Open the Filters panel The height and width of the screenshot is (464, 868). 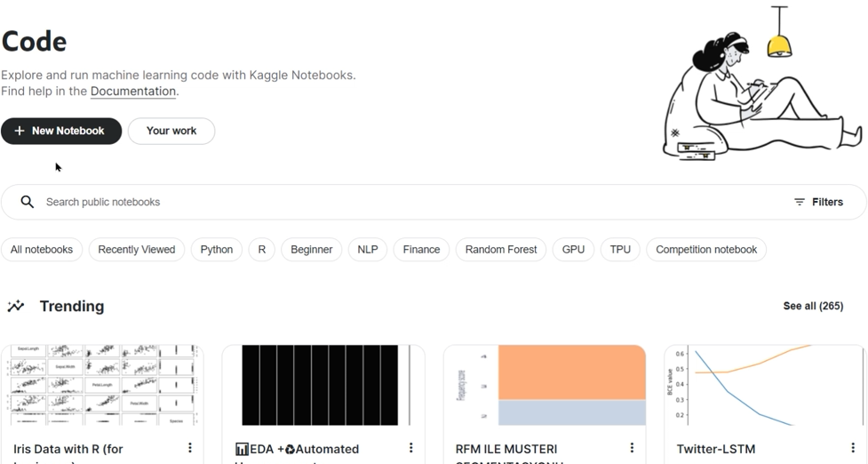pyautogui.click(x=818, y=202)
